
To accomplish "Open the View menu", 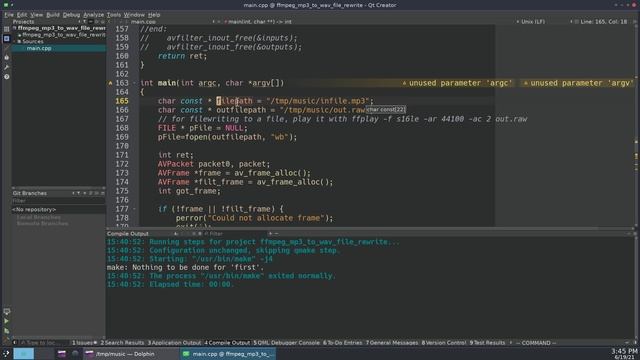I will point(36,15).
